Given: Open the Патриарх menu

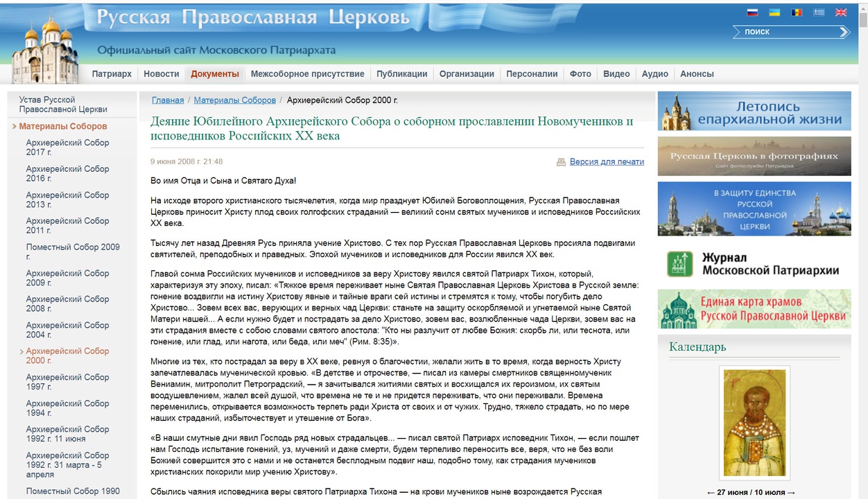Looking at the screenshot, I should click(x=112, y=74).
